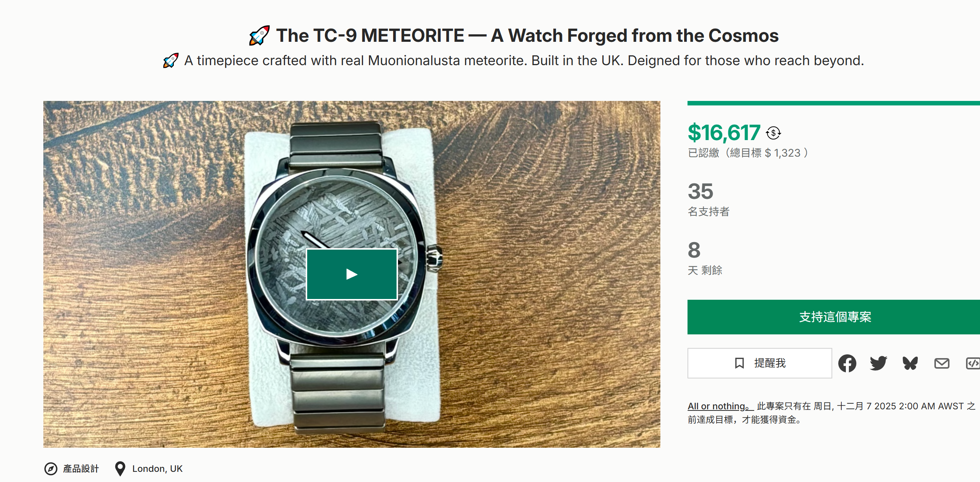Share the project via email icon

[942, 363]
